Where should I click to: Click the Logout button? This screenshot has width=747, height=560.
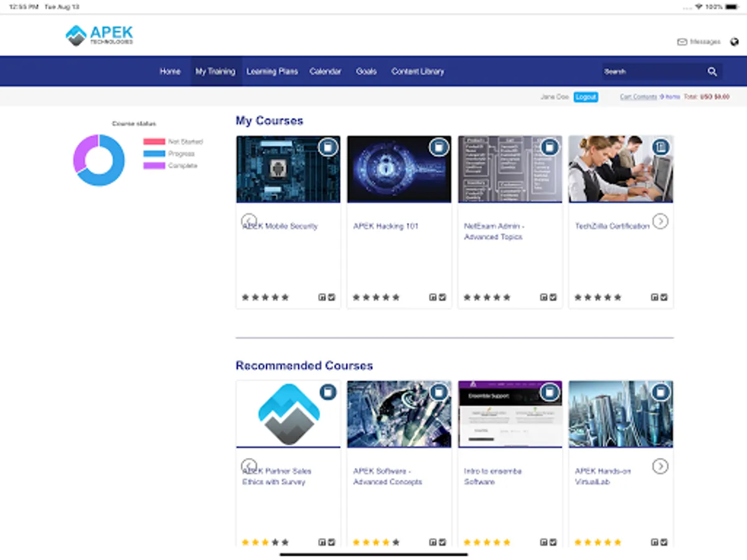pos(586,97)
